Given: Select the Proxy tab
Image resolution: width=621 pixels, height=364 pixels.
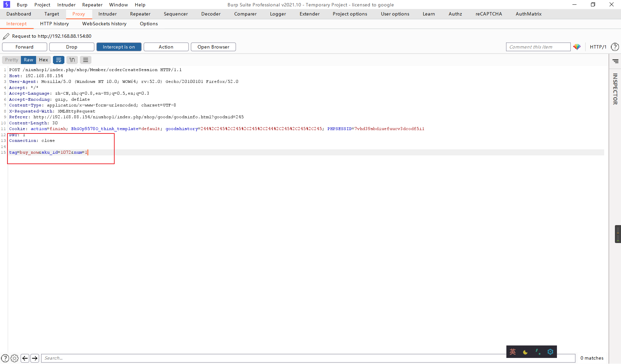Looking at the screenshot, I should pyautogui.click(x=79, y=14).
